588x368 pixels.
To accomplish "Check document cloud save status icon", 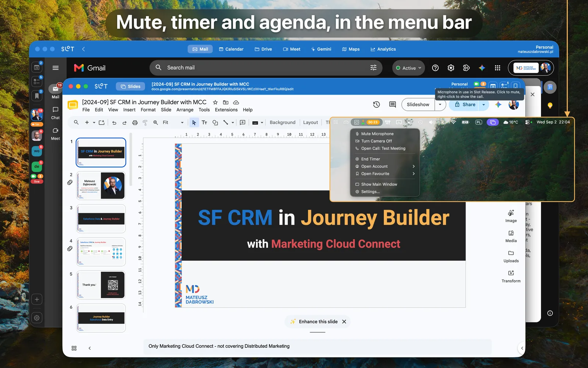I will (236, 102).
